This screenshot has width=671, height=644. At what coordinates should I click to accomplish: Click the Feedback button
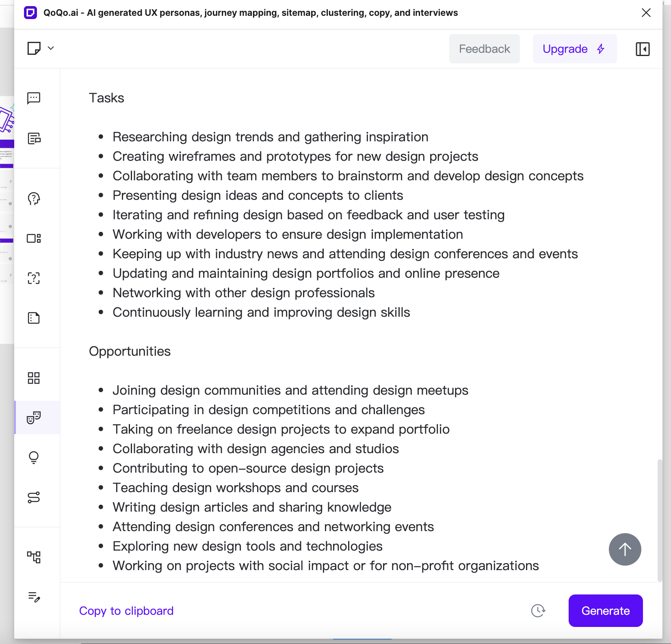pos(484,49)
